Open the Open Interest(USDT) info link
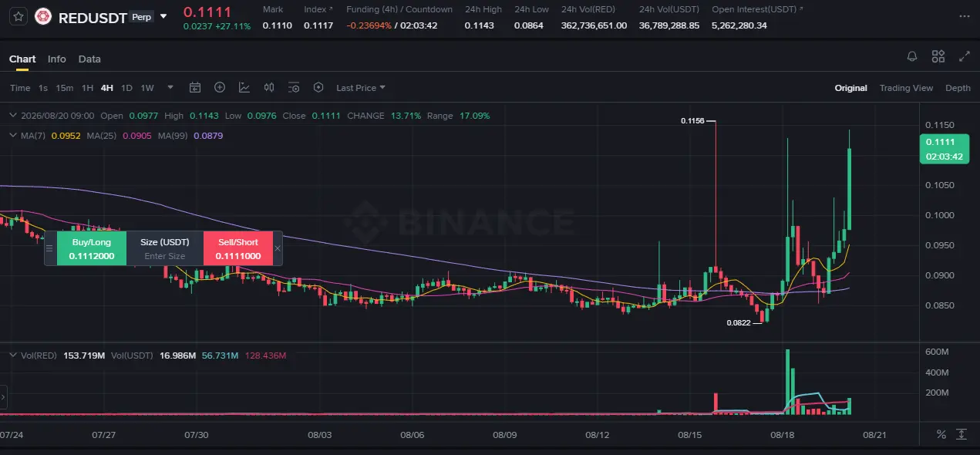This screenshot has width=980, height=455. coord(757,9)
